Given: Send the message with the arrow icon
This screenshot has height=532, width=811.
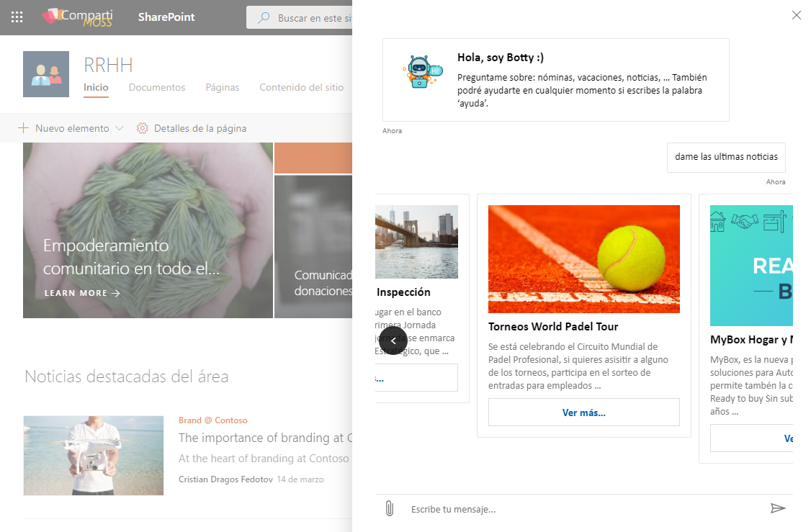Looking at the screenshot, I should pyautogui.click(x=777, y=508).
